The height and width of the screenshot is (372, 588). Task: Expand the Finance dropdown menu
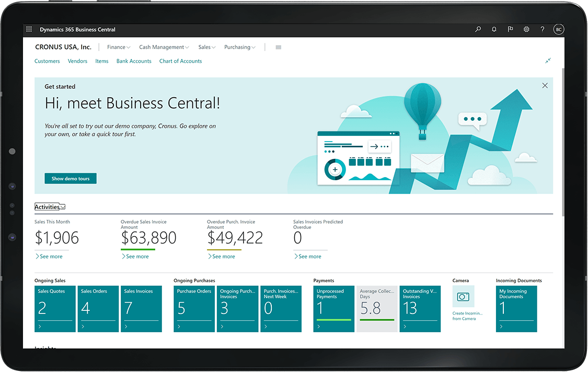[119, 48]
